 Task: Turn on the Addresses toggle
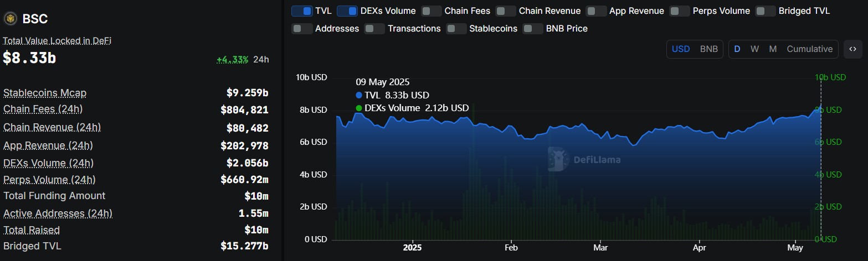pos(302,28)
